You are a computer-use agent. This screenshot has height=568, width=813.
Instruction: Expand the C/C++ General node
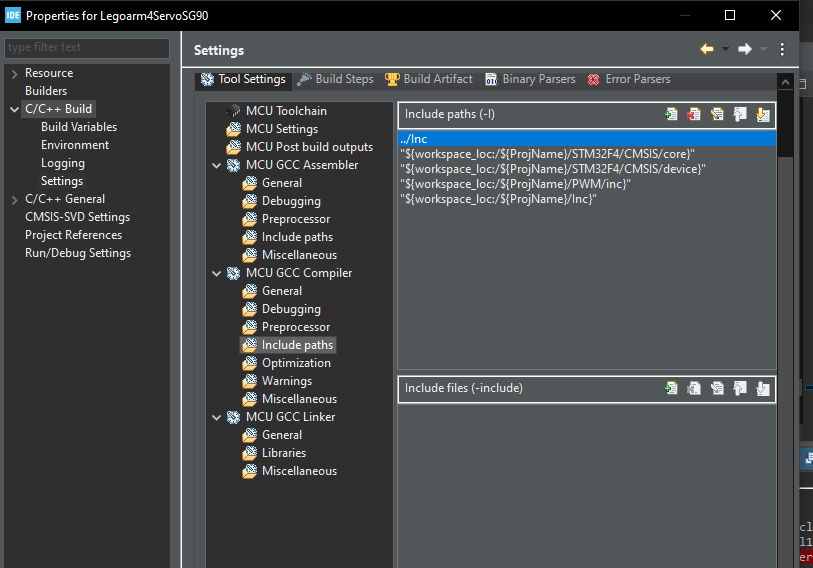[x=15, y=200]
